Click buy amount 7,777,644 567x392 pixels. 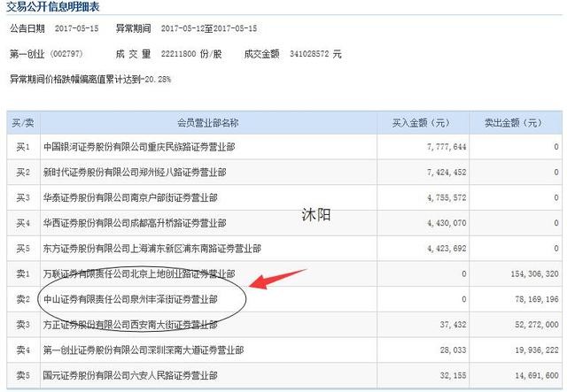(447, 147)
